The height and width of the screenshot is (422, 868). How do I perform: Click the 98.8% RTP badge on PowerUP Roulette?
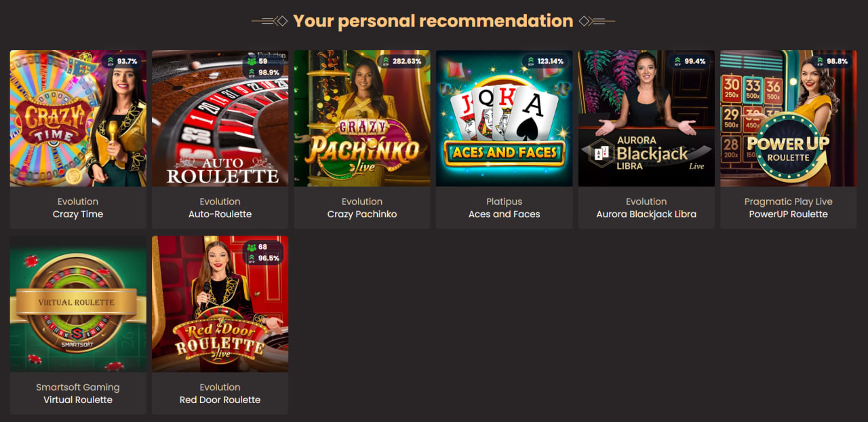coord(832,61)
